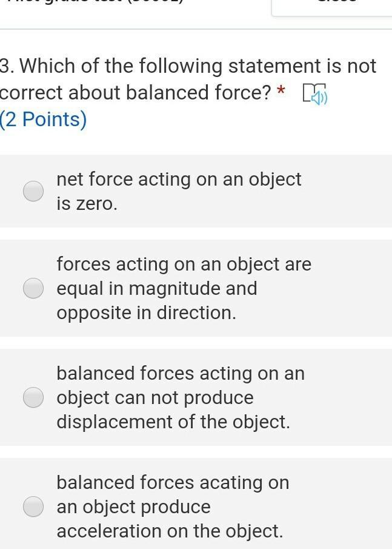Mark radio for 'produce acceleration on the object'
The width and height of the screenshot is (392, 549).
point(33,507)
